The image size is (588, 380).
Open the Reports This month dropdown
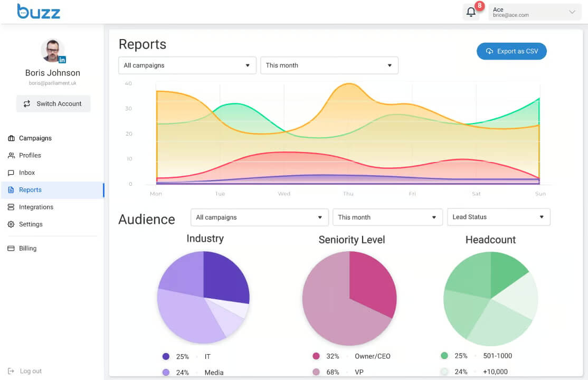(x=329, y=65)
